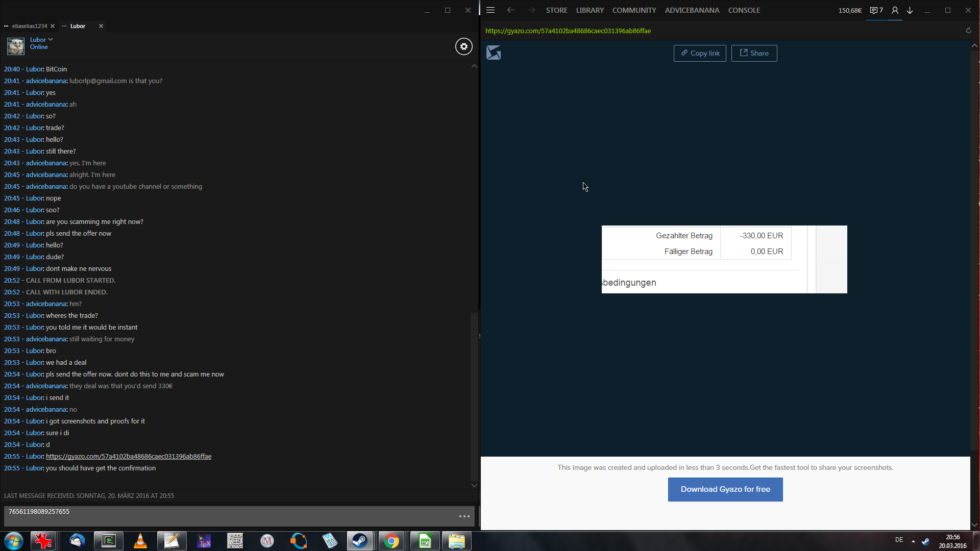
Task: Open the STORE menu
Action: pyautogui.click(x=556, y=10)
